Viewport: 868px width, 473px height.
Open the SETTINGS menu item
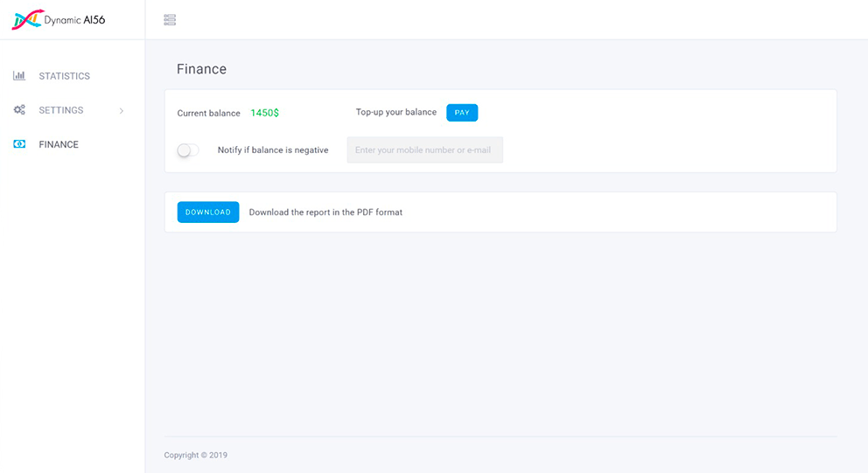pos(61,110)
